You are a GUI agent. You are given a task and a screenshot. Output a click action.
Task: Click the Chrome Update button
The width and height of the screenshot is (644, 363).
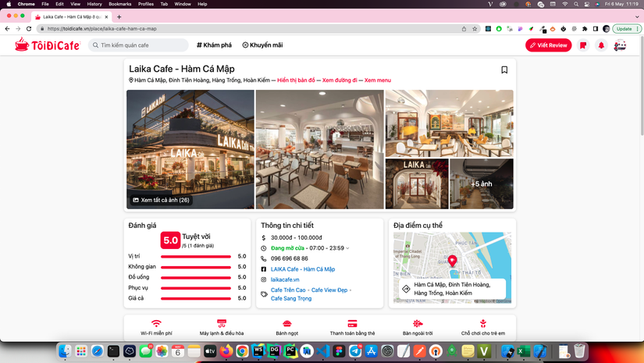click(x=626, y=29)
